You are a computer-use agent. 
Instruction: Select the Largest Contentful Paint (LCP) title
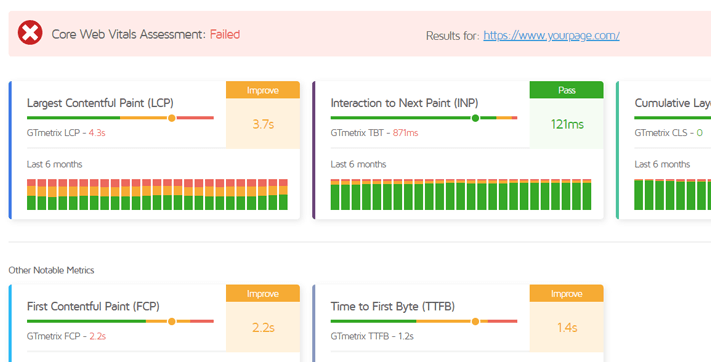pyautogui.click(x=100, y=103)
